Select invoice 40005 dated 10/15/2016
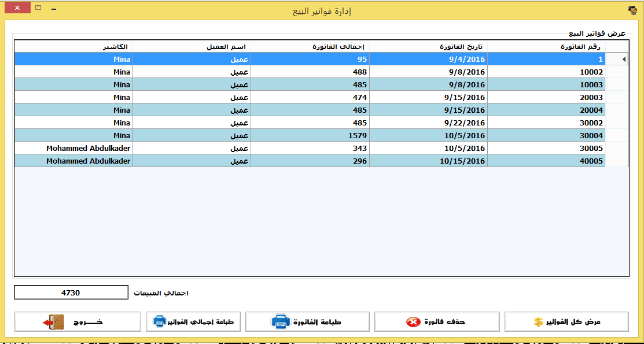The image size is (644, 344). [546, 161]
